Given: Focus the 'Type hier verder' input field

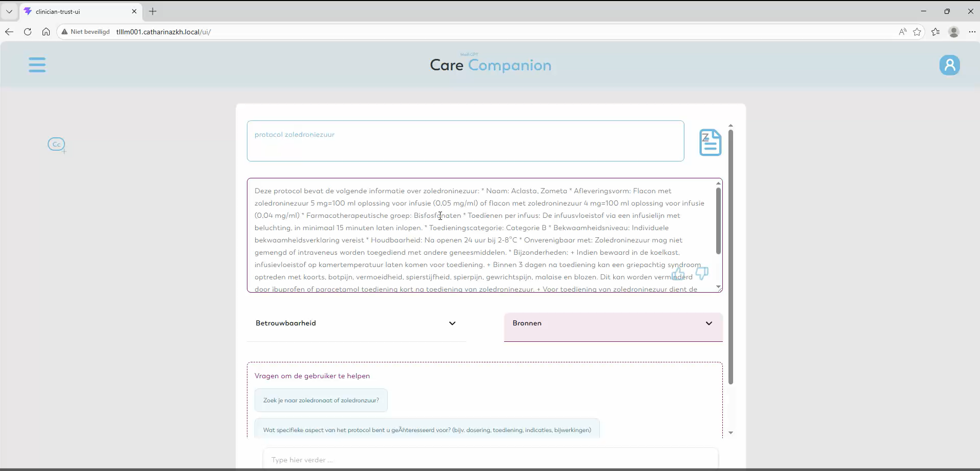Looking at the screenshot, I should tap(491, 460).
